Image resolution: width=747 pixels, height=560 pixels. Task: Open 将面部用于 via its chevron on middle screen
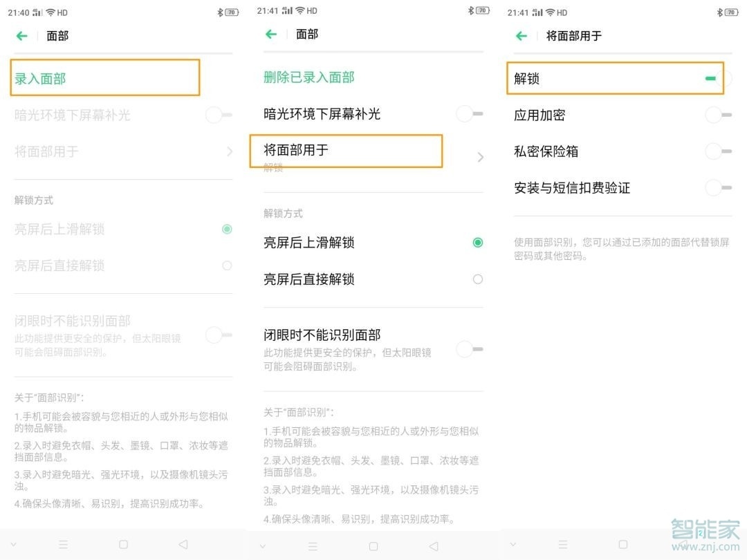click(x=480, y=157)
